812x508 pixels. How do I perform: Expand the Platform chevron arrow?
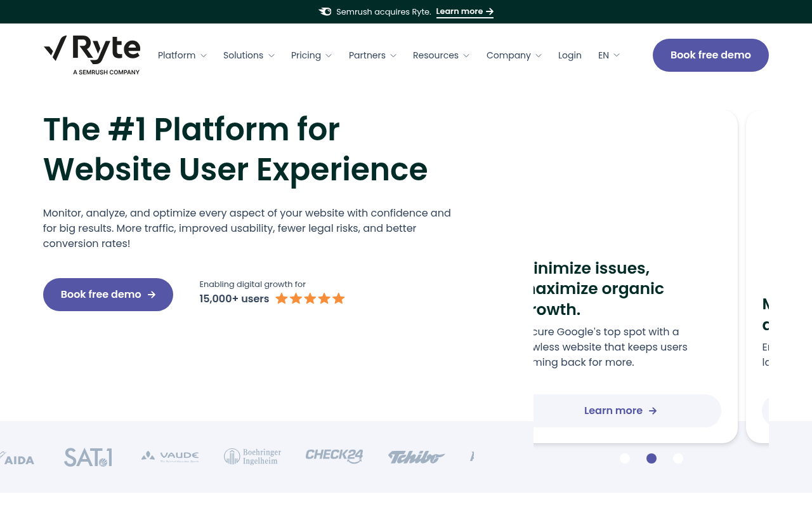[x=204, y=56]
